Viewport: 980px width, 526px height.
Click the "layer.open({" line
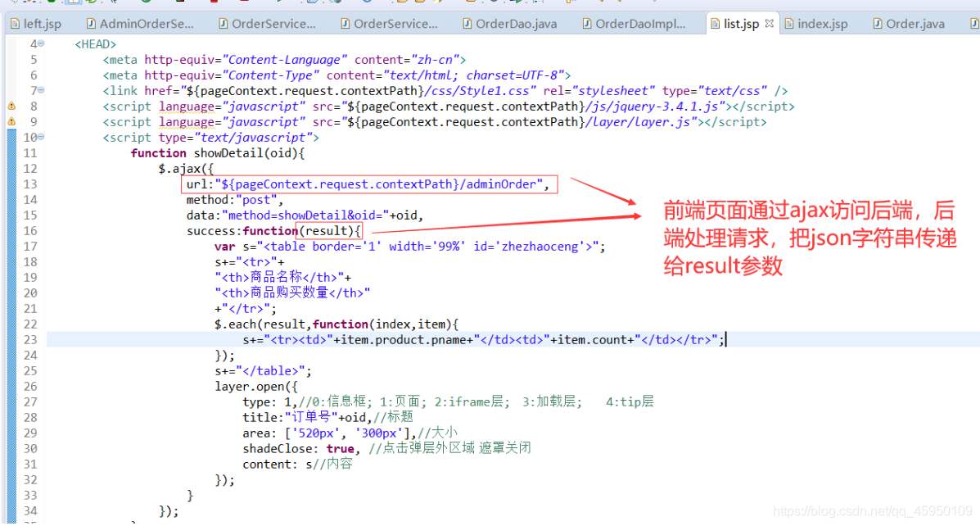[x=256, y=387]
